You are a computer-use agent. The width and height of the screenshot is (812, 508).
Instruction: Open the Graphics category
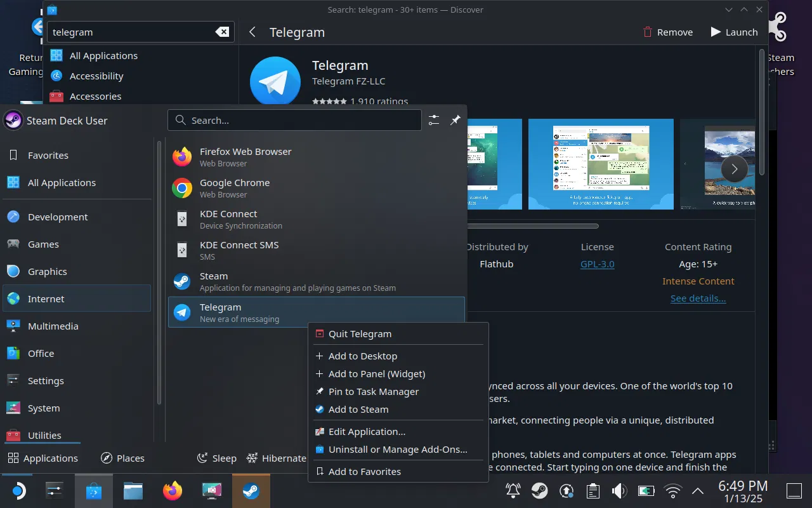pos(77,272)
